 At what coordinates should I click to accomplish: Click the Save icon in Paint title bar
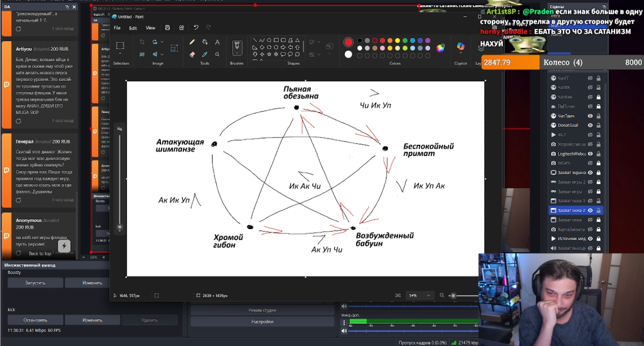167,28
